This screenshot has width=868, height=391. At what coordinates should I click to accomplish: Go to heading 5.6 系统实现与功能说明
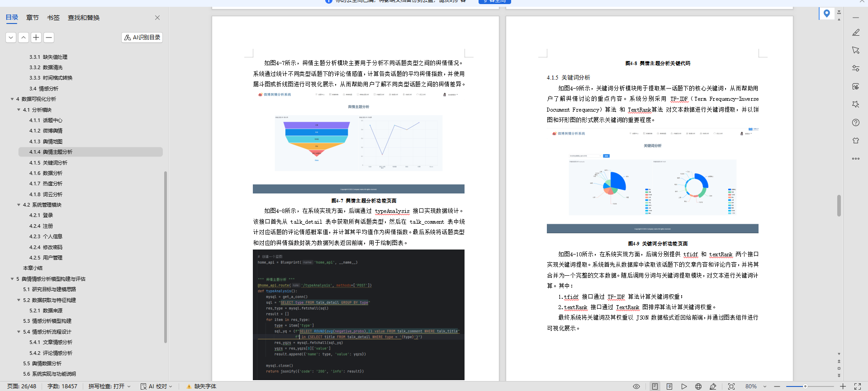pyautogui.click(x=50, y=374)
